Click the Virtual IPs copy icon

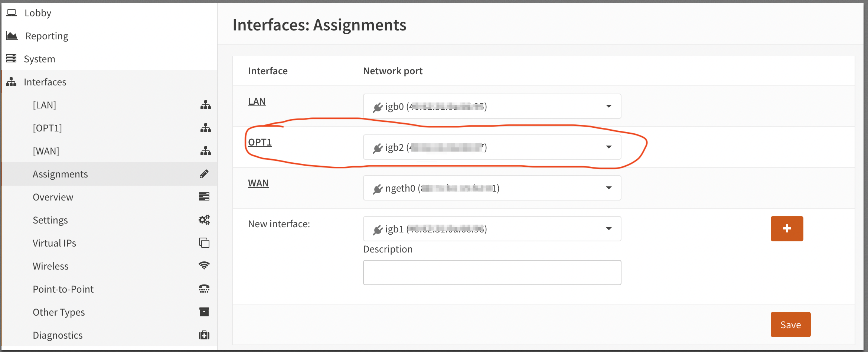pos(204,243)
